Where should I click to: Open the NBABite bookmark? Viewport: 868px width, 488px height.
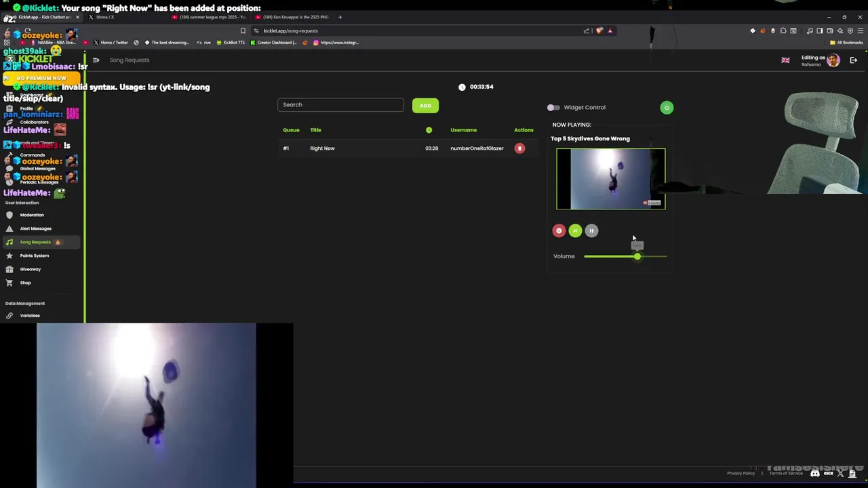click(54, 43)
